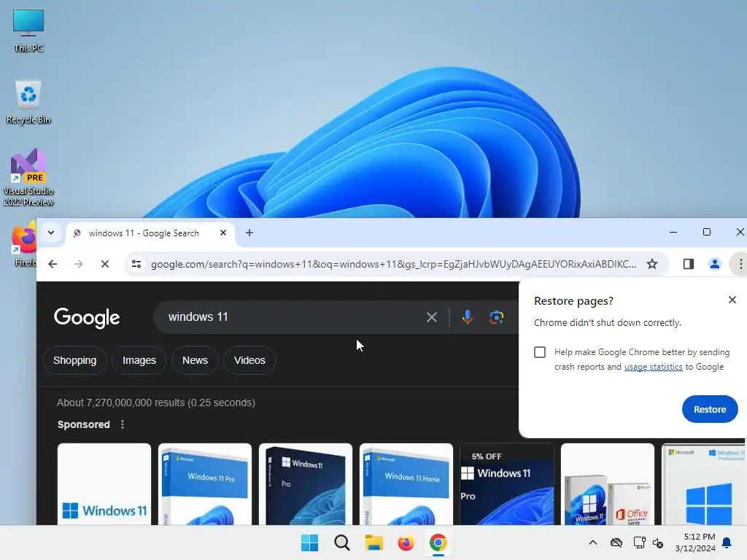View site information icon in address bar

pos(136,264)
